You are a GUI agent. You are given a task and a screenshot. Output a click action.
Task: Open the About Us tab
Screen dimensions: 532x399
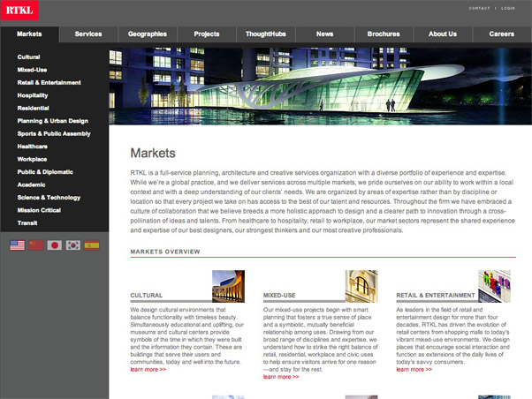point(443,34)
